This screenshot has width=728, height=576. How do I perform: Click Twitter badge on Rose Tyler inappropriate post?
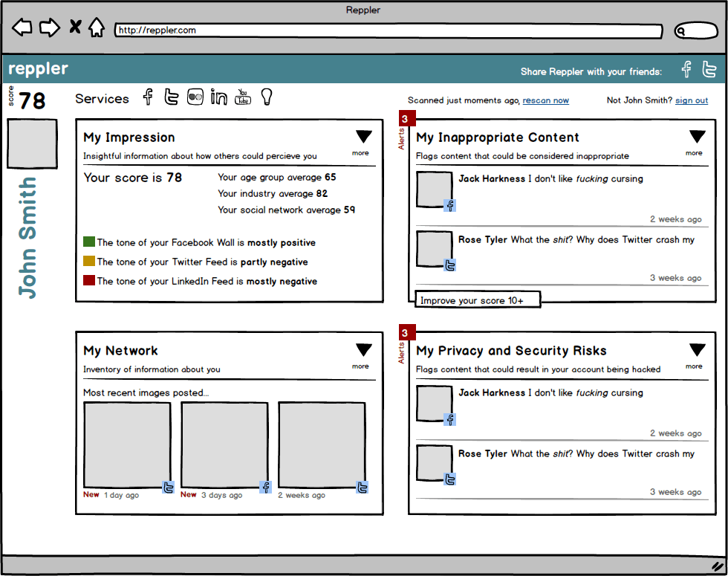click(450, 265)
